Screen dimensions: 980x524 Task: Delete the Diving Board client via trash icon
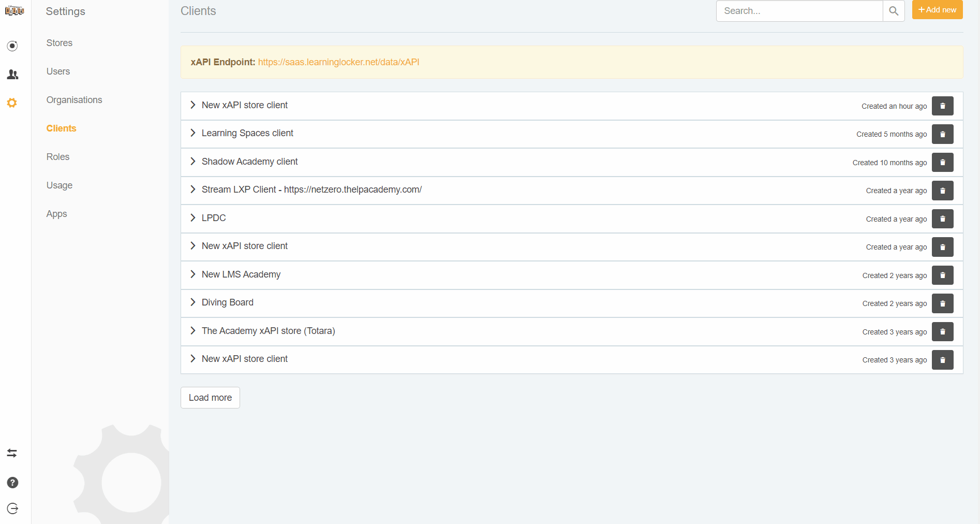click(x=942, y=303)
